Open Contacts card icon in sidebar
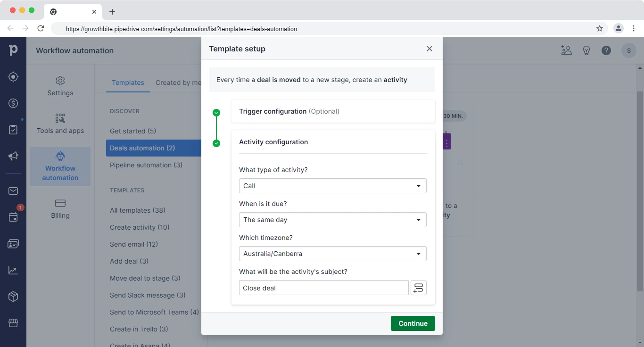 [x=13, y=244]
